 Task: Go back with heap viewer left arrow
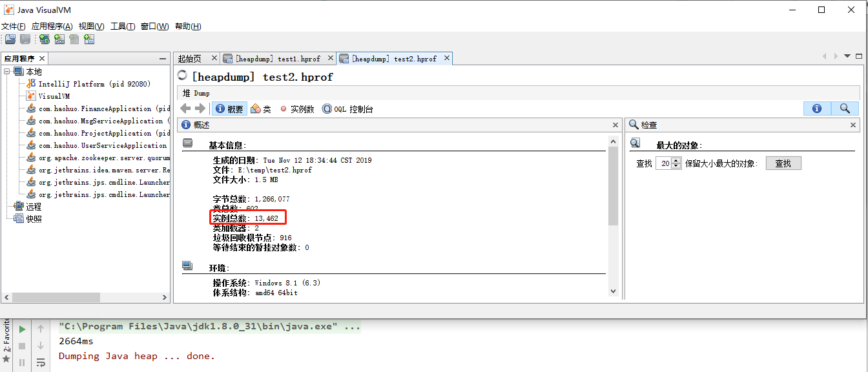click(185, 108)
